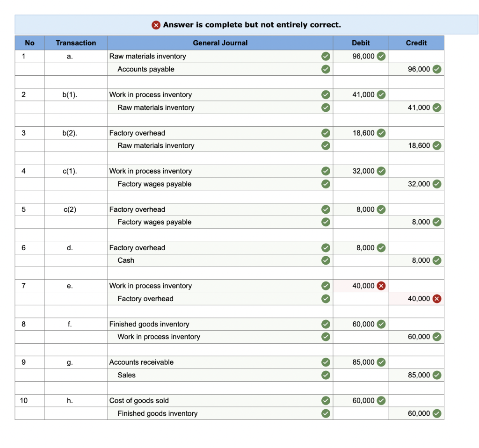Viewport: 479px width, 448px height.
Task: Click the green check beside credit 18,600
Action: [437, 145]
